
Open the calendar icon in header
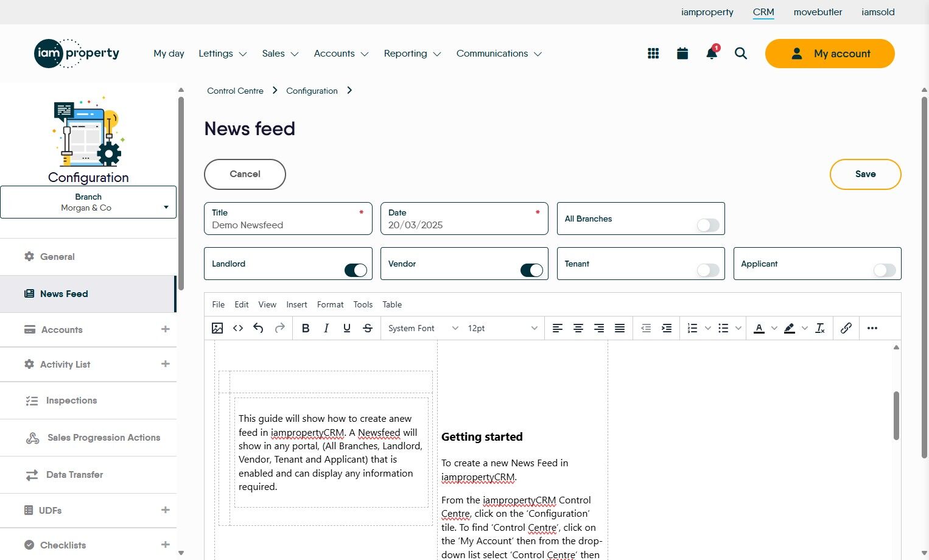coord(682,54)
